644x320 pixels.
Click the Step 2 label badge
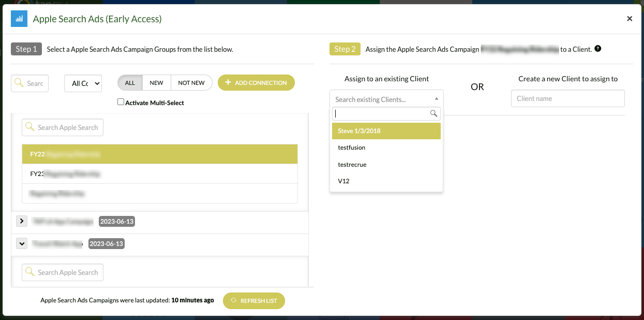[x=345, y=49]
